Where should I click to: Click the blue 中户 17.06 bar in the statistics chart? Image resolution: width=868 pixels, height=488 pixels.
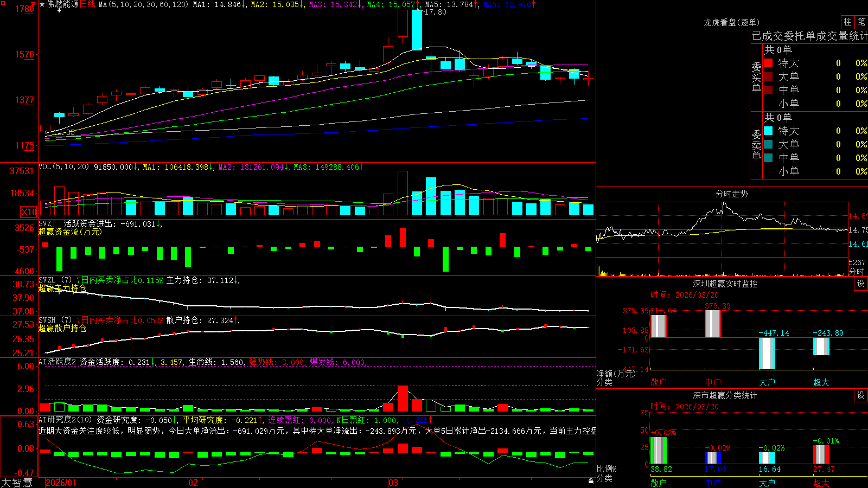(712, 458)
